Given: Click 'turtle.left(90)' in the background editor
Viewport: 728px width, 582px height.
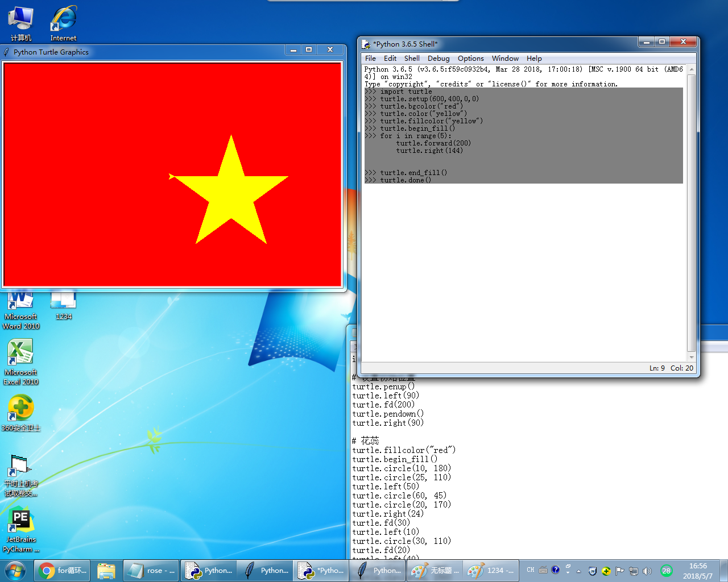Looking at the screenshot, I should (x=386, y=396).
